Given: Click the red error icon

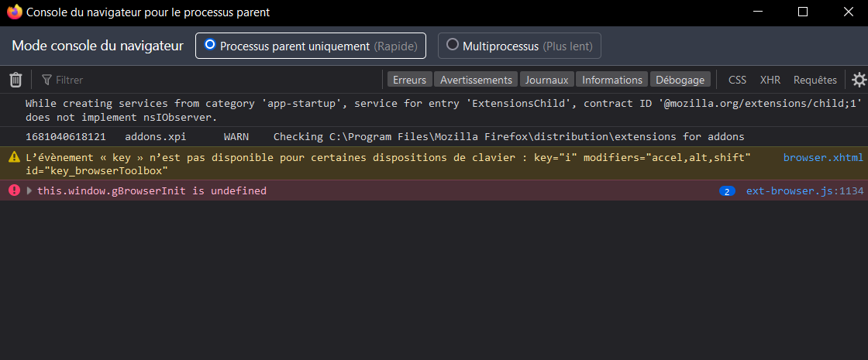Looking at the screenshot, I should pyautogui.click(x=14, y=190).
